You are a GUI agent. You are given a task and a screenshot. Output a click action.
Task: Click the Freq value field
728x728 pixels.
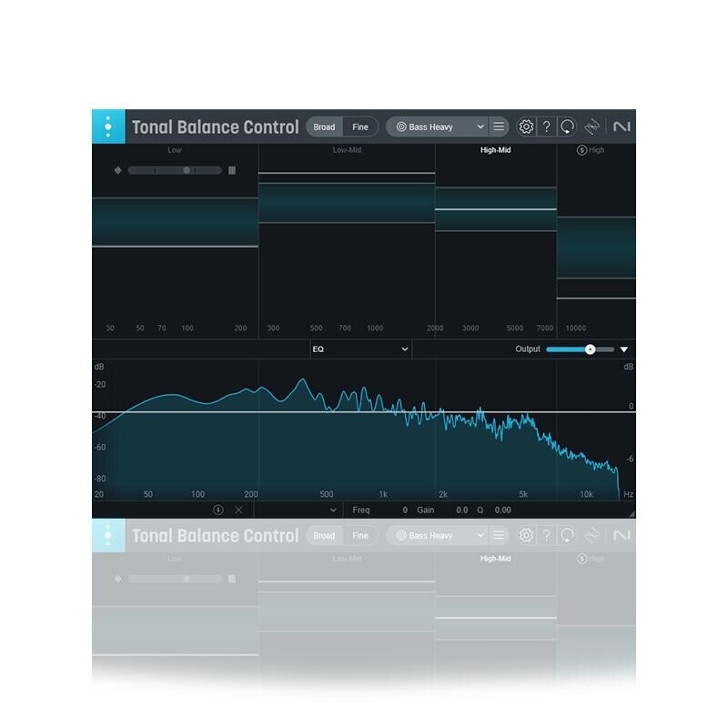tap(404, 510)
